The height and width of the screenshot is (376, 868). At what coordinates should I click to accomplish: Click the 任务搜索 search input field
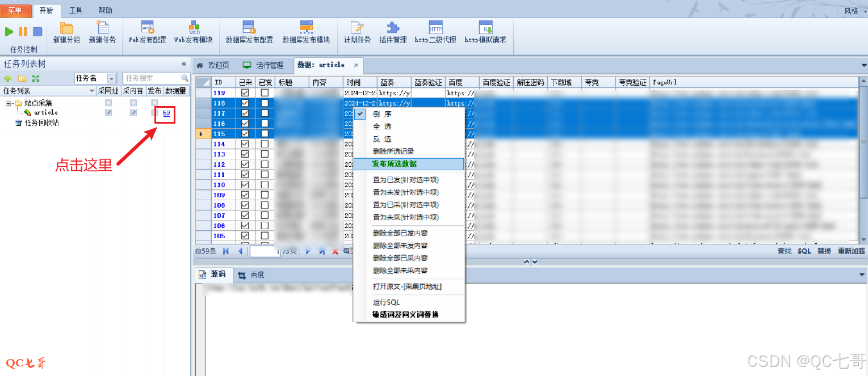pos(152,78)
